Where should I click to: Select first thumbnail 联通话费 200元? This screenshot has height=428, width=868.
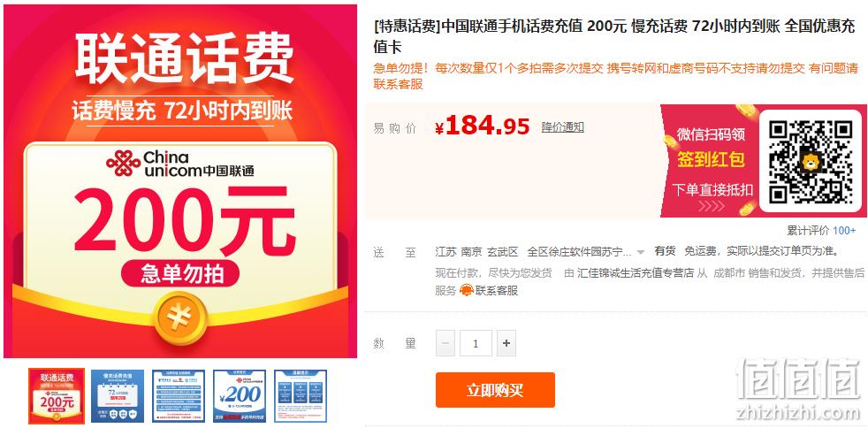pyautogui.click(x=57, y=396)
